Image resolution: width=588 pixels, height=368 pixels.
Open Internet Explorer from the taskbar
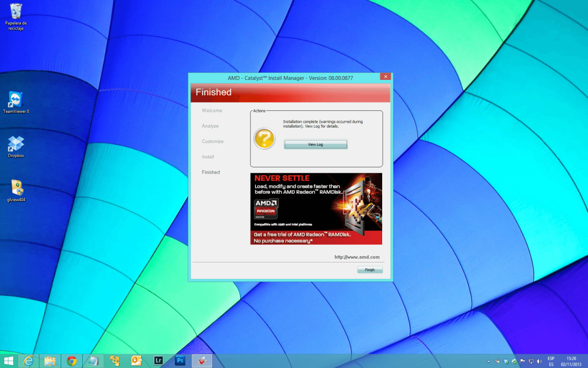(28, 361)
